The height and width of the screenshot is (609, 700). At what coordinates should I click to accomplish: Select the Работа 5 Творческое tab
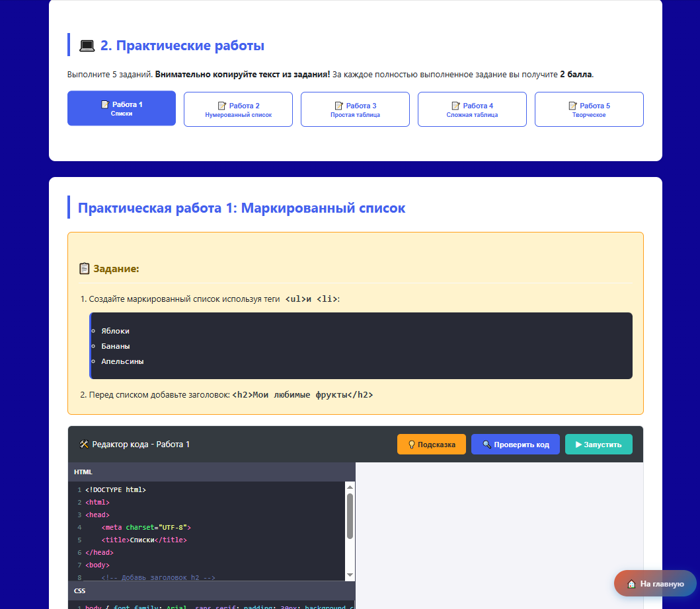[x=590, y=109]
